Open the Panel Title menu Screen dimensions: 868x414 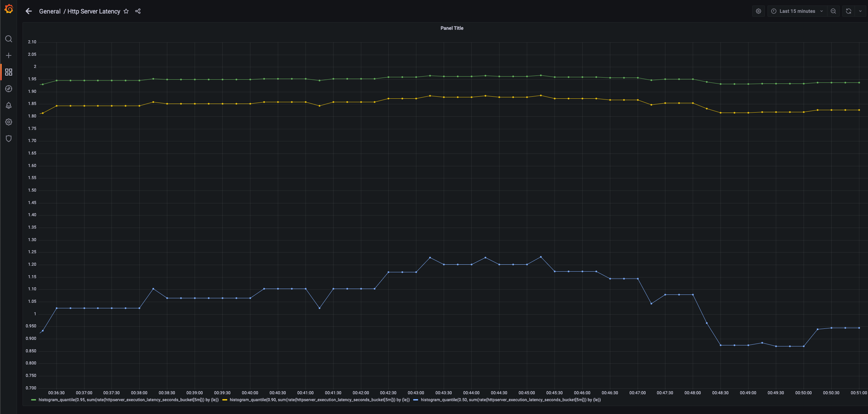452,28
